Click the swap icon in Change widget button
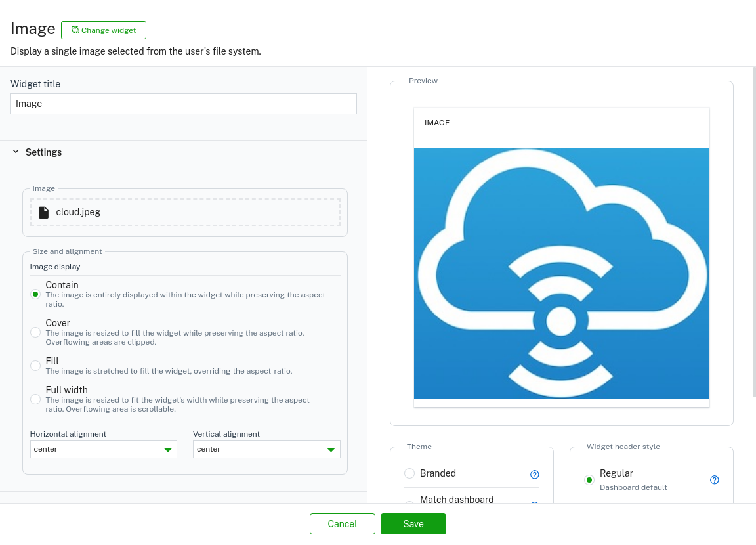 (x=75, y=30)
